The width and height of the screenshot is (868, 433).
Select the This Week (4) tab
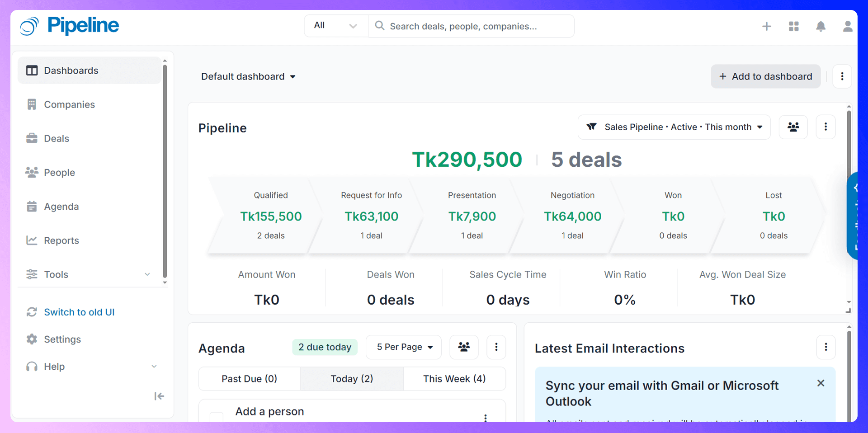454,379
